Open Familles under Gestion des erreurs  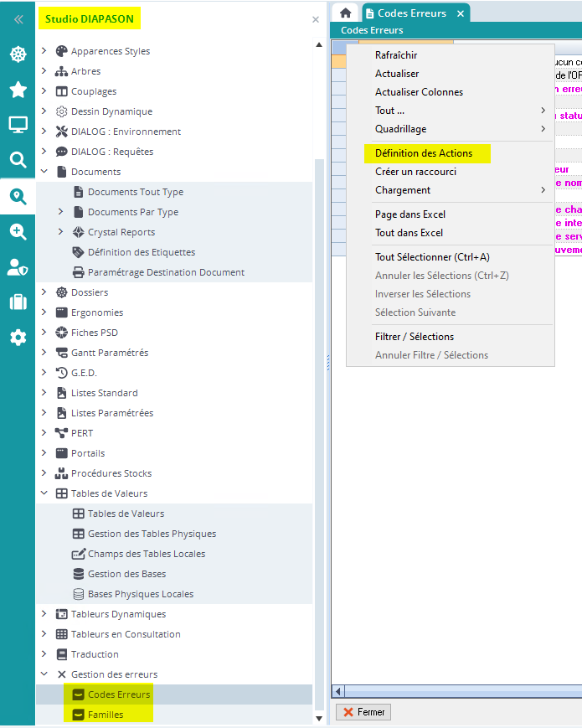tap(106, 715)
